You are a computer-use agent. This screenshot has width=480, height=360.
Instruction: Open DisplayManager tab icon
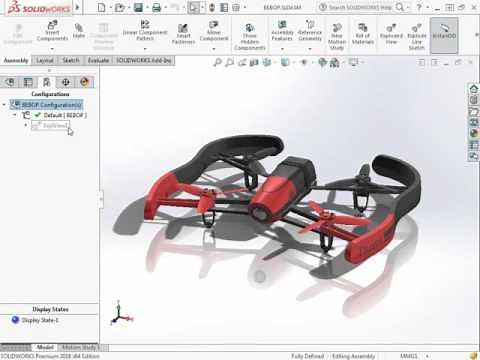(x=84, y=82)
